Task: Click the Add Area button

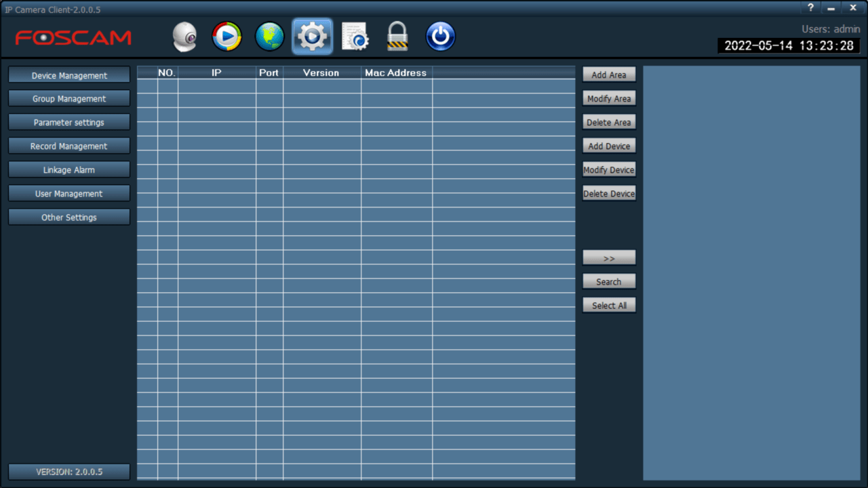Action: click(609, 75)
